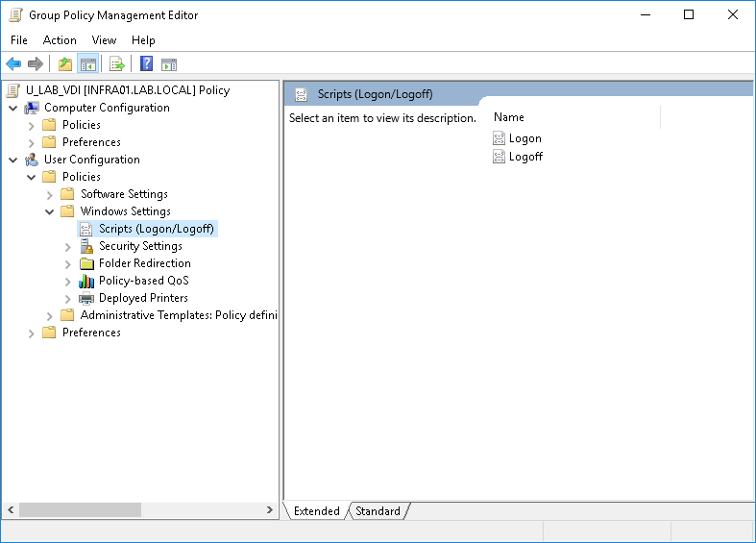756x543 pixels.
Task: Toggle Show/Hide Console Tree toolbar icon
Action: point(87,64)
